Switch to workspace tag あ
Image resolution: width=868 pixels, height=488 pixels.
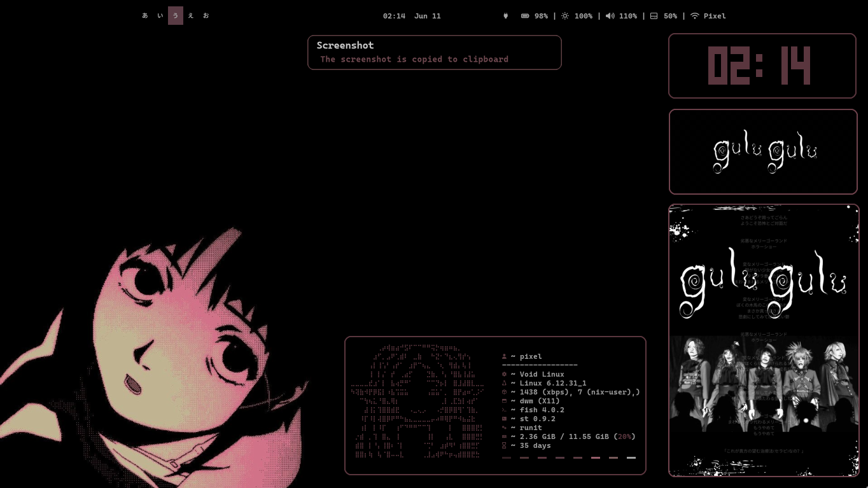pyautogui.click(x=145, y=16)
